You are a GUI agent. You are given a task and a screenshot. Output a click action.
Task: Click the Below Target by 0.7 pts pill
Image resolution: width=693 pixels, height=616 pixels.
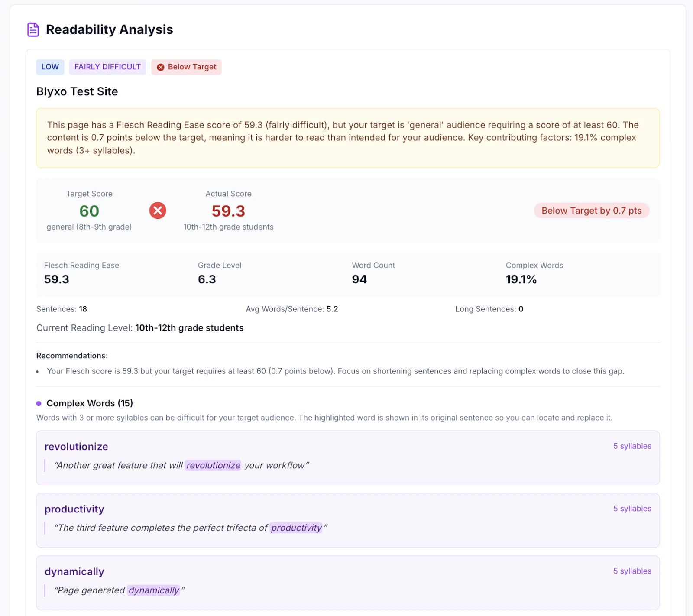[x=592, y=211]
